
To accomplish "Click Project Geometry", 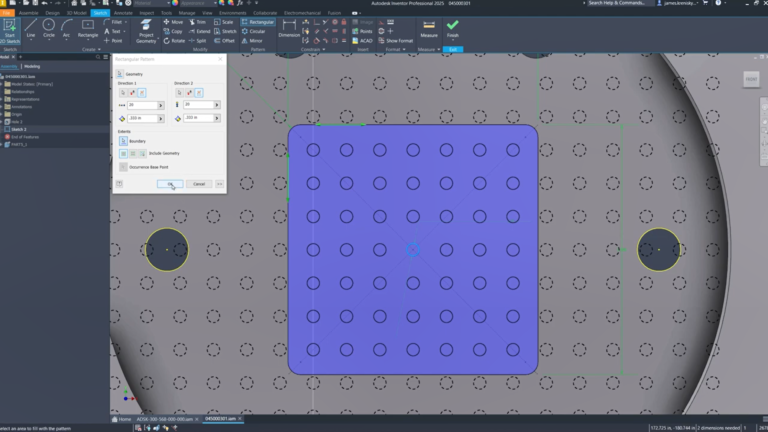I will pos(146,31).
